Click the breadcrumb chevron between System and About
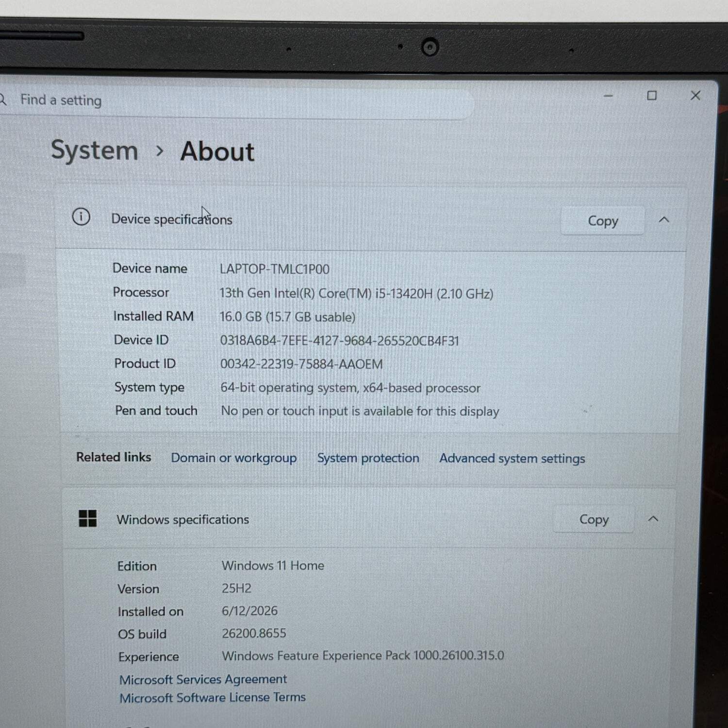The image size is (728, 728). coord(159,151)
